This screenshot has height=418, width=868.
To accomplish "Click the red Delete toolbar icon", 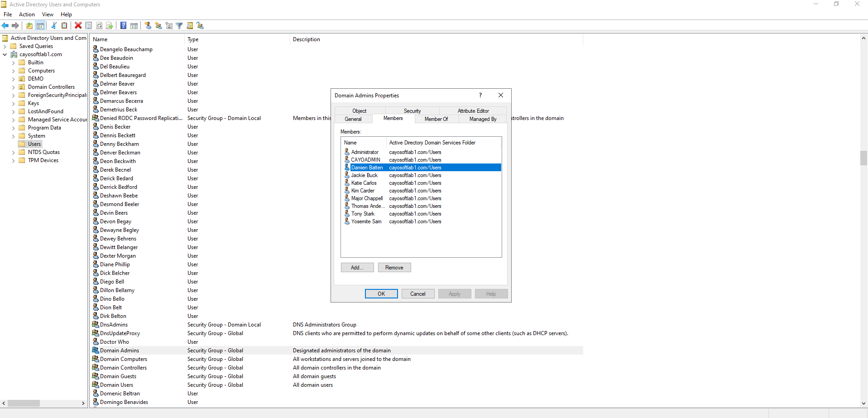I will (78, 26).
